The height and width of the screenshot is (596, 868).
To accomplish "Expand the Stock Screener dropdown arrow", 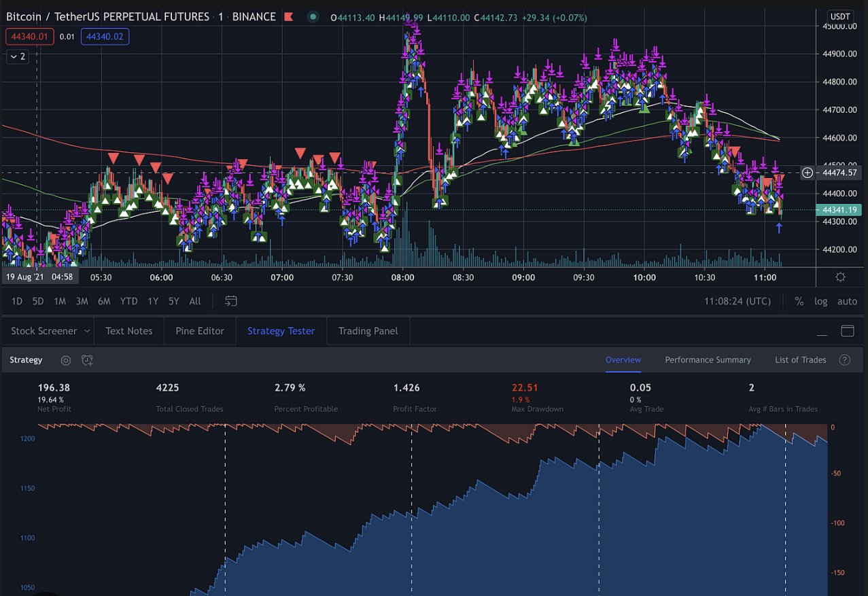I will [x=87, y=331].
